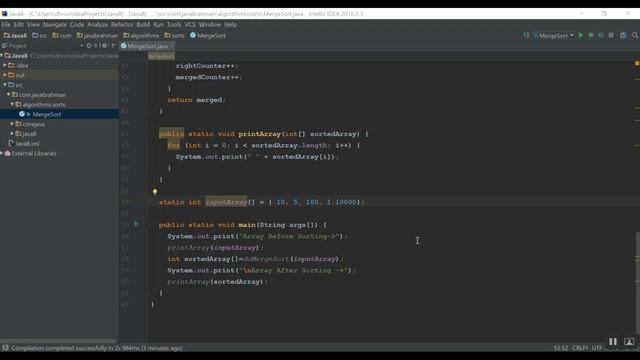This screenshot has width=640, height=360.
Task: Click the 'printArray(sortedArray)' call in main
Action: (x=217, y=282)
